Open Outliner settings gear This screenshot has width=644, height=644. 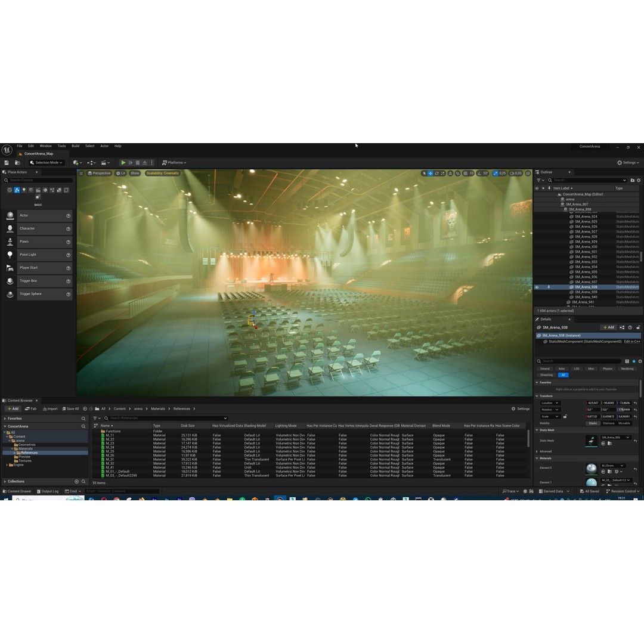[x=639, y=180]
